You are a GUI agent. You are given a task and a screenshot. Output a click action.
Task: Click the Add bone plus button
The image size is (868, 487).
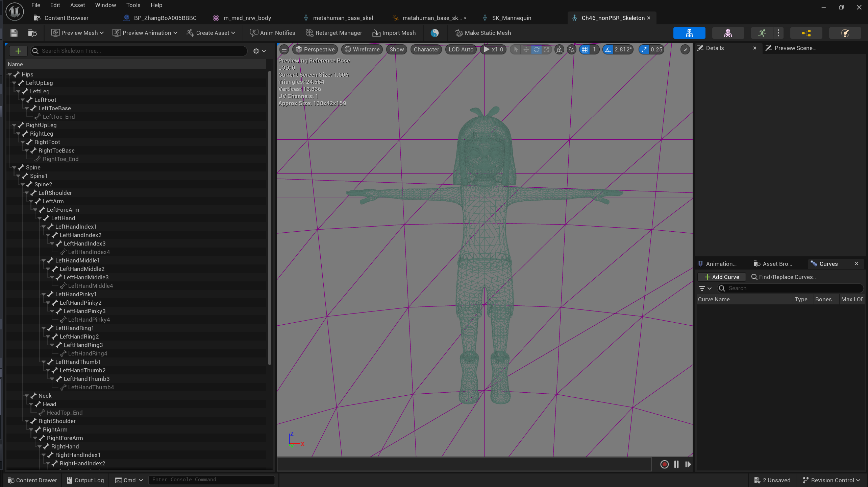tap(18, 51)
